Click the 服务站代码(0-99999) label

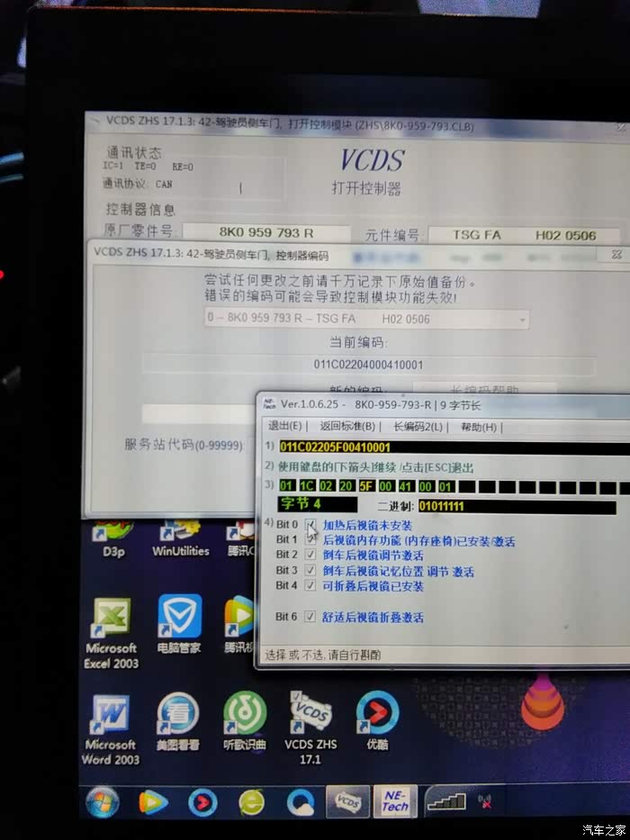pos(184,444)
